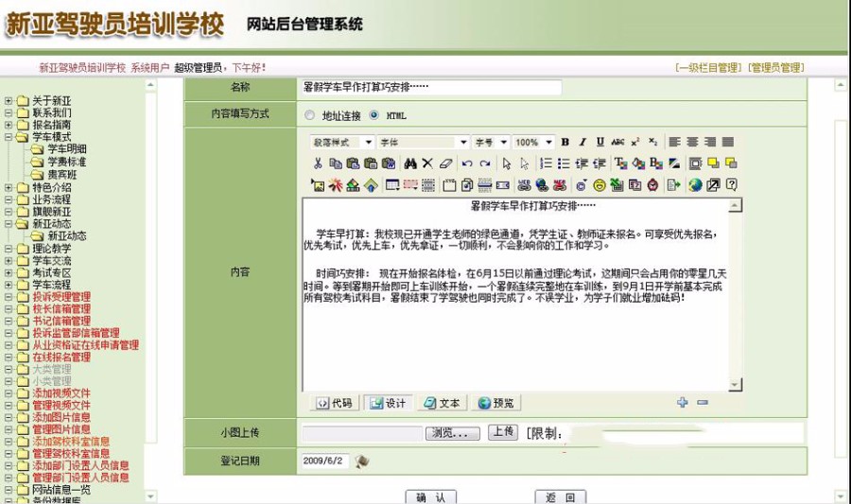The image size is (851, 504).
Task: Insert a hyperlink with chain-link icon
Action: tap(524, 185)
